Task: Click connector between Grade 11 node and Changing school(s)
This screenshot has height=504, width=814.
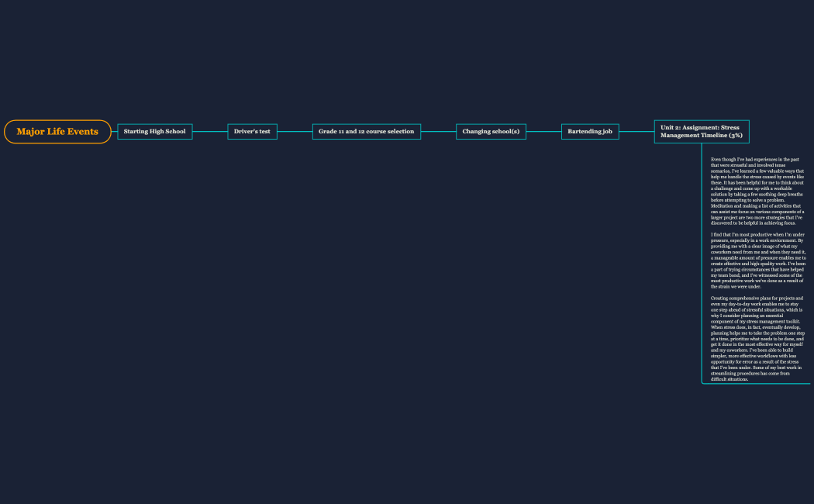Action: point(438,132)
